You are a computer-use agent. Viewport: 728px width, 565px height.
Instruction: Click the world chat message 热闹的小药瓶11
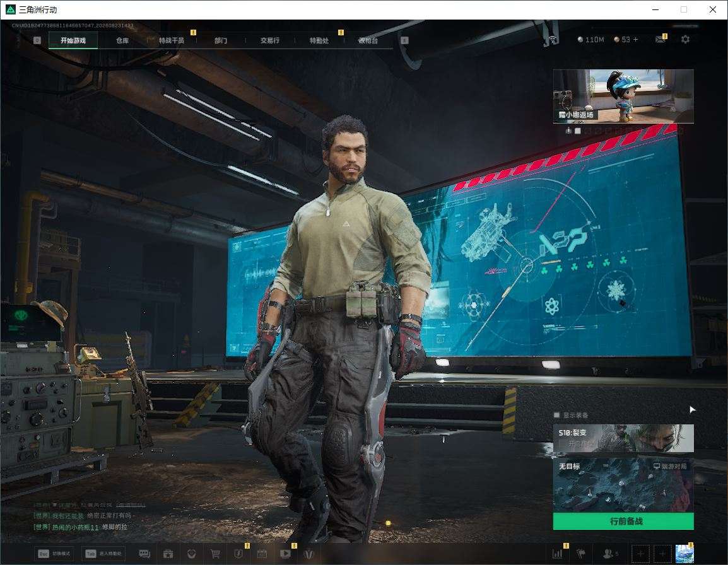(80, 527)
